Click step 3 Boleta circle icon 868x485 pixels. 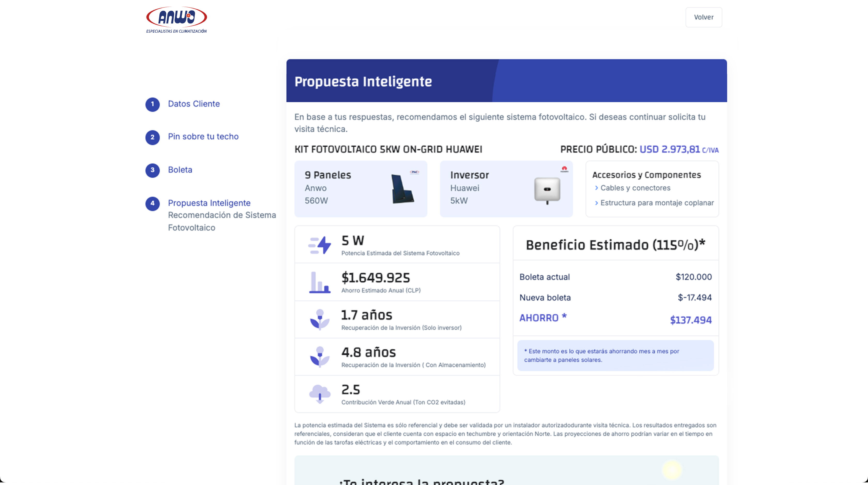pos(152,170)
